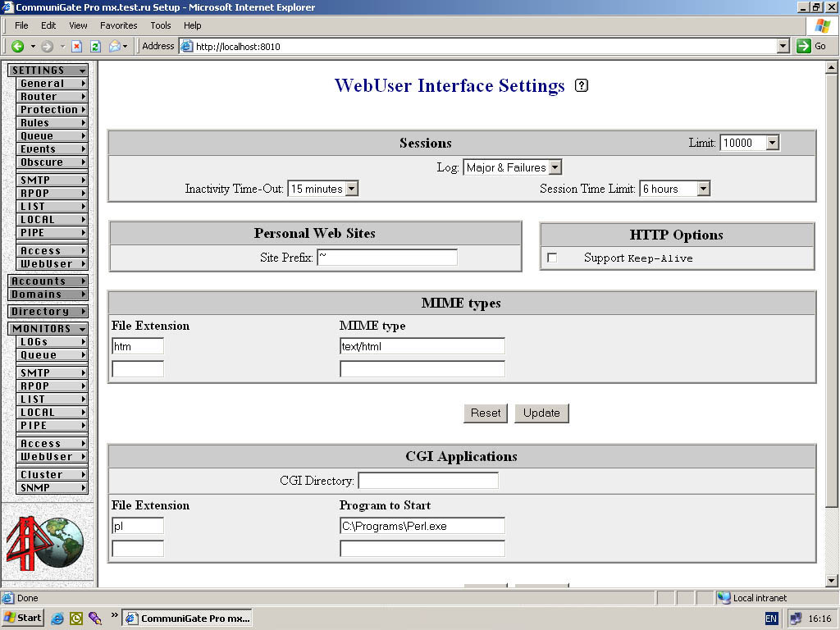Open Obscure settings in sidebar
Screen dimensions: 840x630
pos(52,162)
